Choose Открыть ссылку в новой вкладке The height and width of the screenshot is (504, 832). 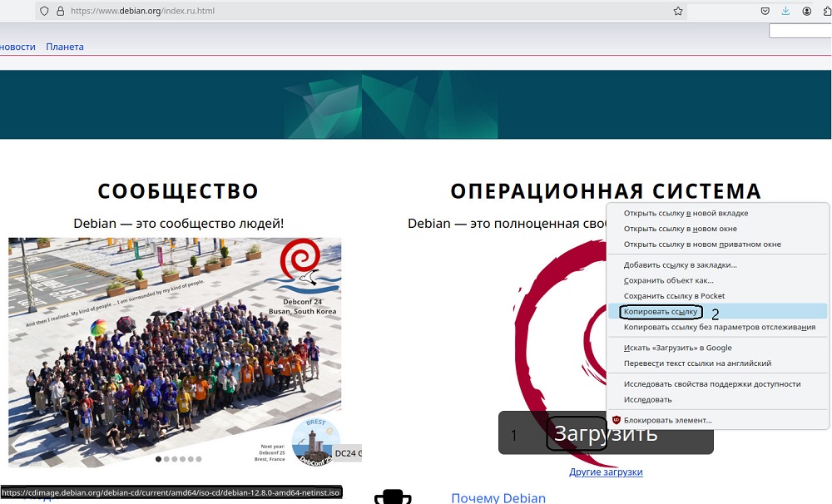tap(717, 213)
